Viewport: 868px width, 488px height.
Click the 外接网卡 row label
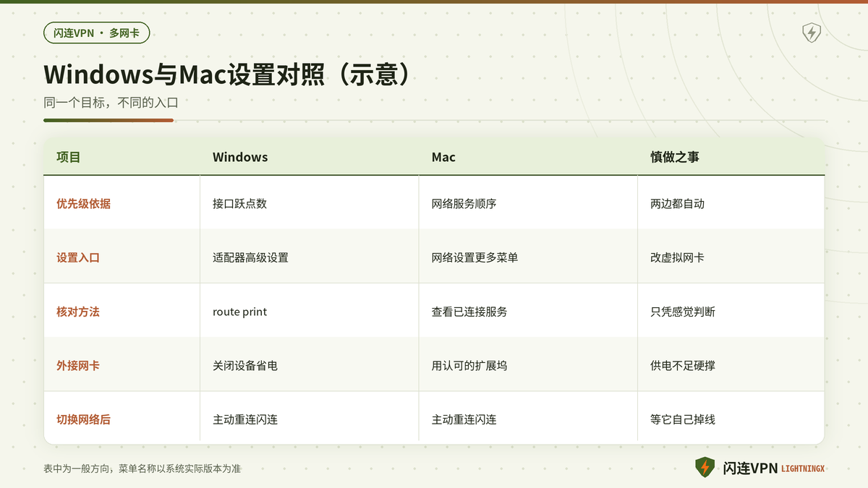point(78,366)
